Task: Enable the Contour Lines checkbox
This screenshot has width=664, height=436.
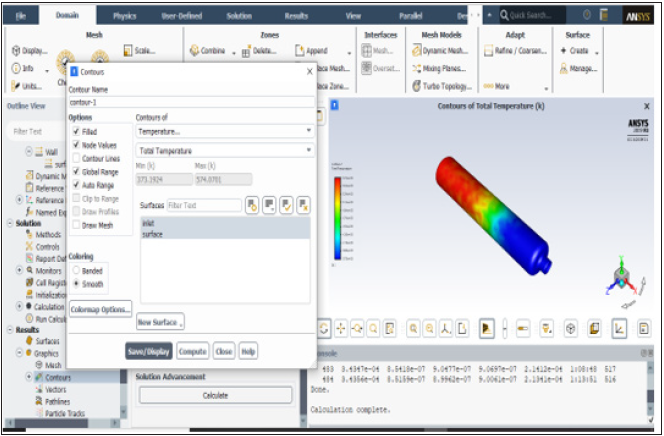Action: (77, 158)
